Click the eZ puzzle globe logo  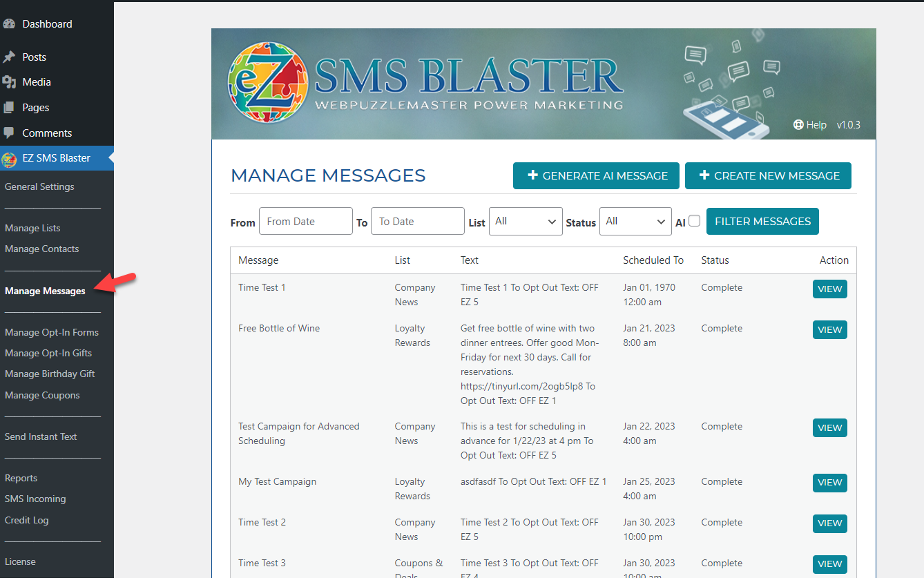tap(268, 83)
